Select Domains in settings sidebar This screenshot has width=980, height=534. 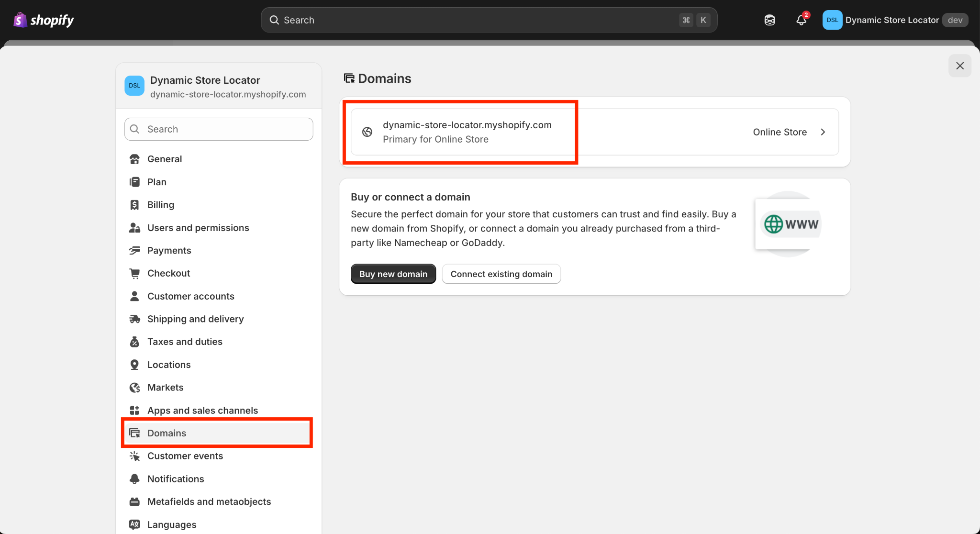[218, 433]
